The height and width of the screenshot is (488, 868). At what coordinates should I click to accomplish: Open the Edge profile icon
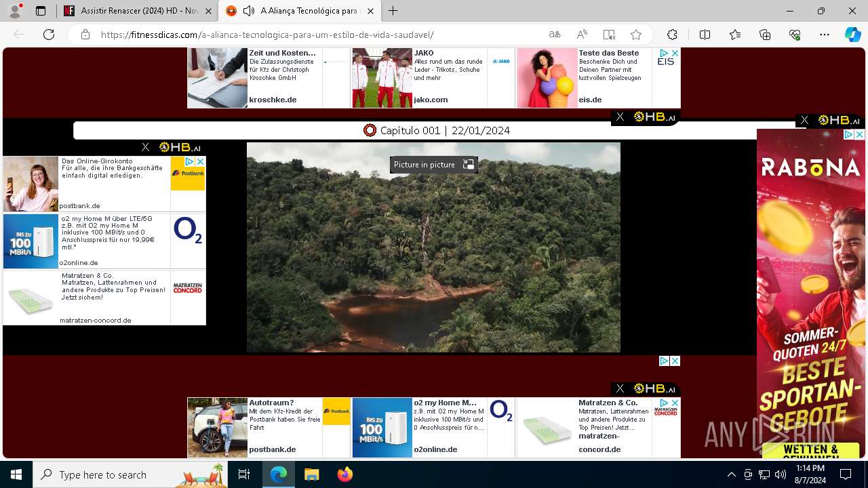point(15,11)
